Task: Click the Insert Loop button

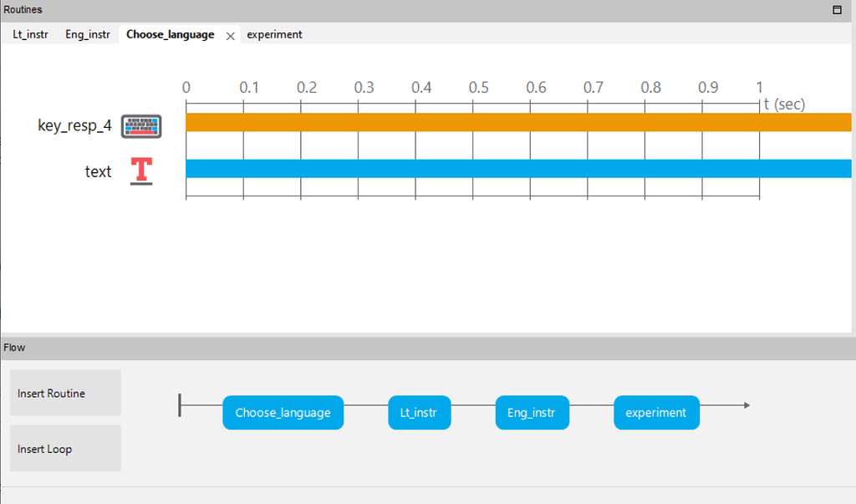Action: point(64,448)
